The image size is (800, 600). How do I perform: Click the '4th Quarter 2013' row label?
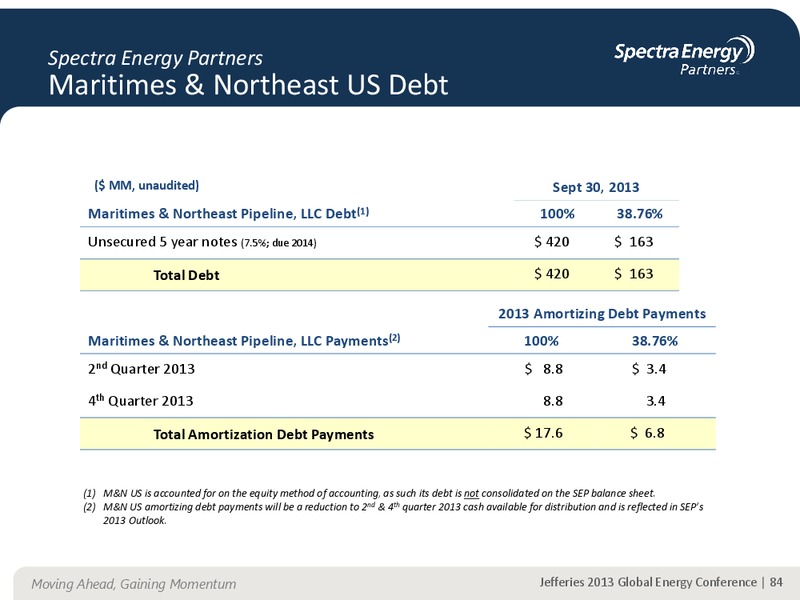point(141,400)
